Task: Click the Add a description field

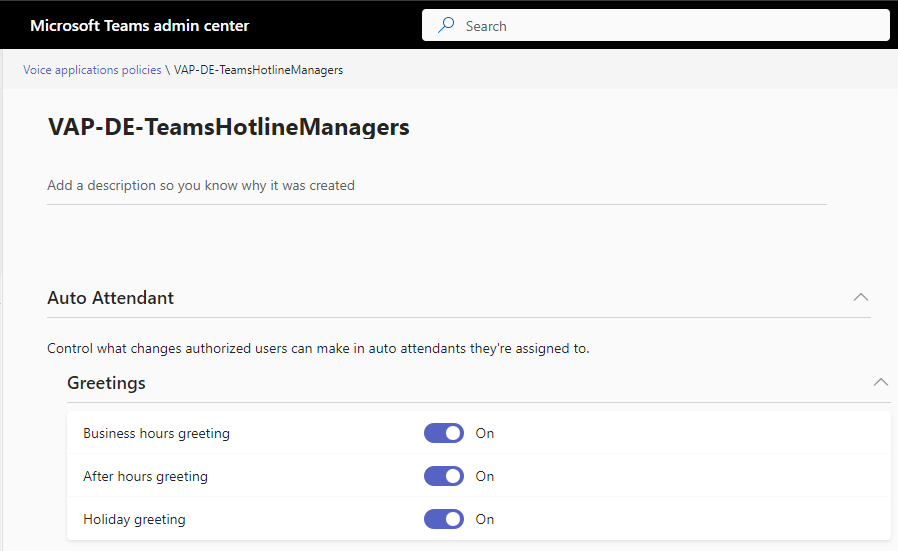Action: pos(436,185)
